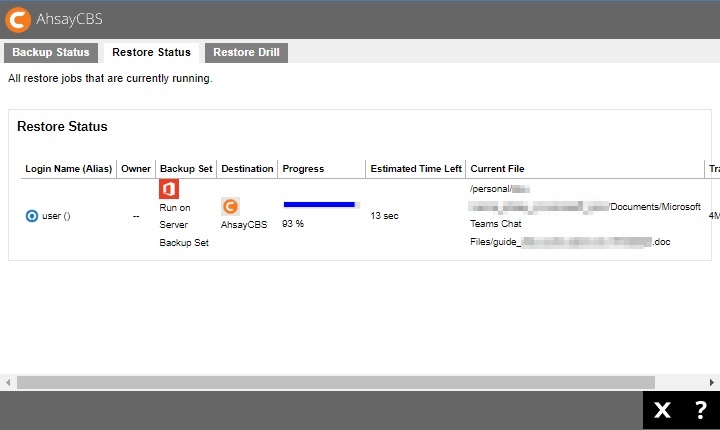Click the Owner column header
720x430 pixels.
pyautogui.click(x=136, y=169)
